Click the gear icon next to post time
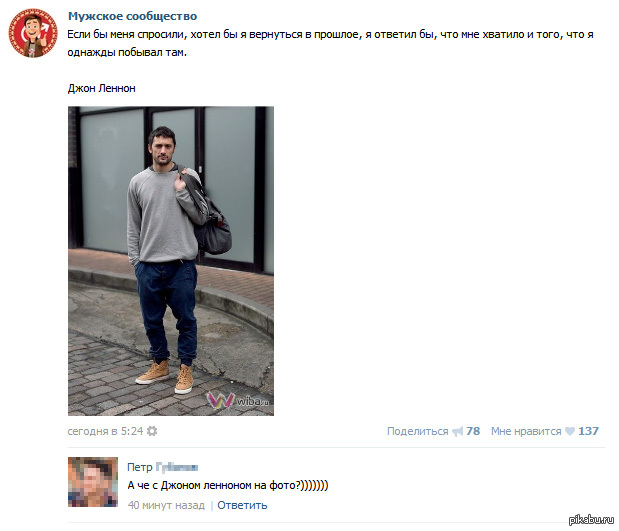The image size is (619, 531). coord(152,431)
